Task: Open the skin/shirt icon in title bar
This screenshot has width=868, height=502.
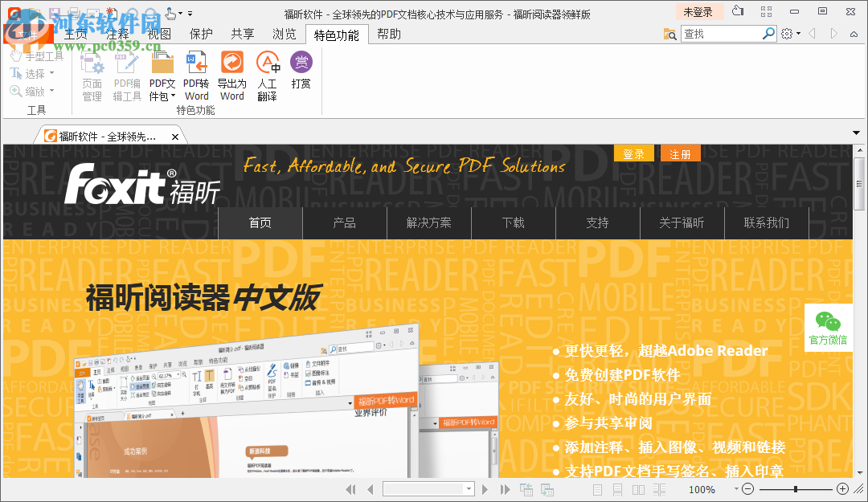Action: 738,11
